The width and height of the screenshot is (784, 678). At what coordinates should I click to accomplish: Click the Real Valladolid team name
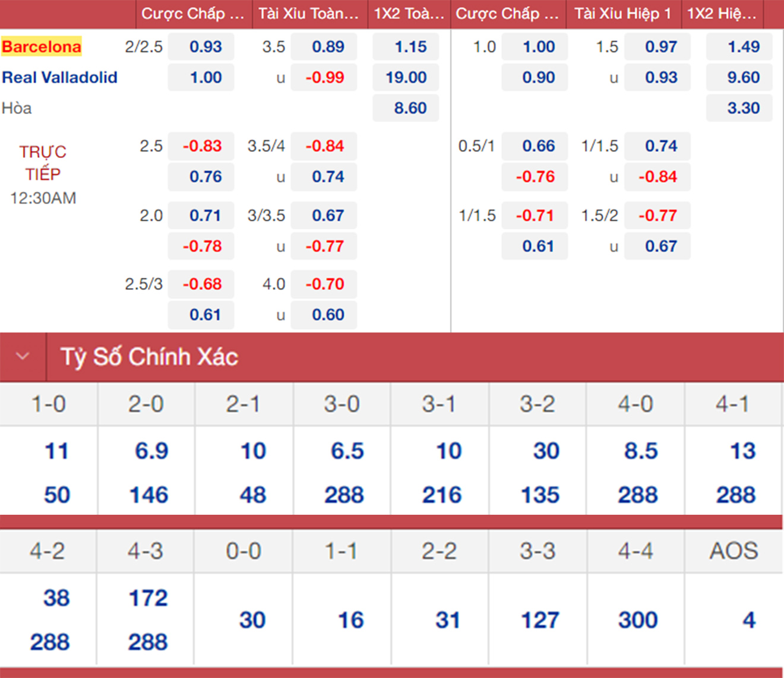(59, 78)
